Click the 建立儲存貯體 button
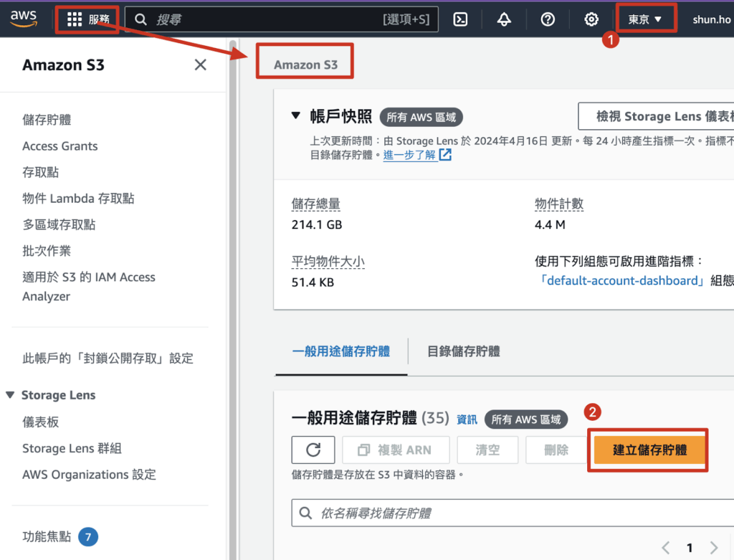This screenshot has height=560, width=734. point(649,450)
